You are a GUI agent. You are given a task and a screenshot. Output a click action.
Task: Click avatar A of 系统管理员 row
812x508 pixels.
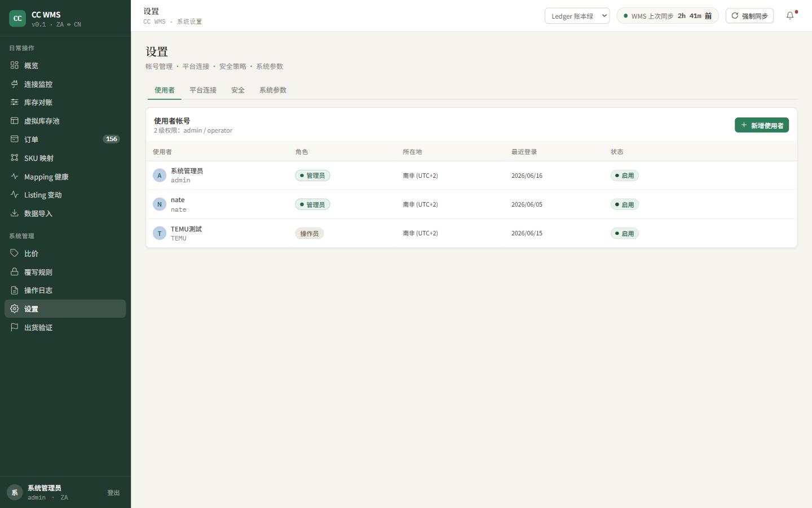(160, 176)
